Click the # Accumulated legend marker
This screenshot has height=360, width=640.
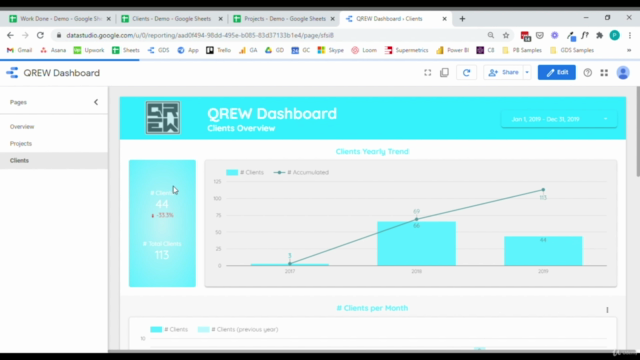pyautogui.click(x=279, y=172)
